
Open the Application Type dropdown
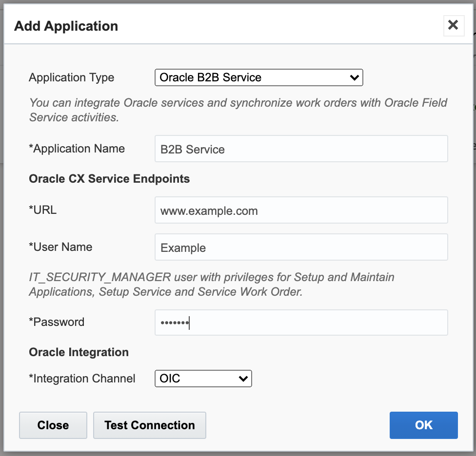click(258, 77)
